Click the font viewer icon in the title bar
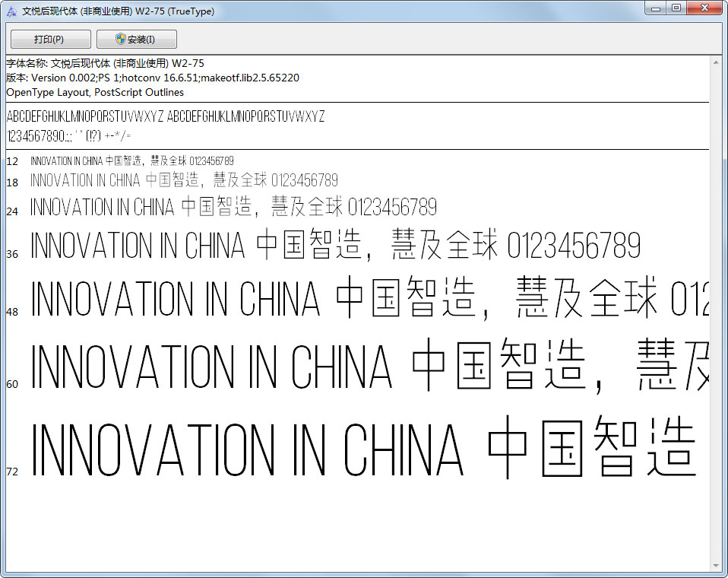 pos(11,8)
